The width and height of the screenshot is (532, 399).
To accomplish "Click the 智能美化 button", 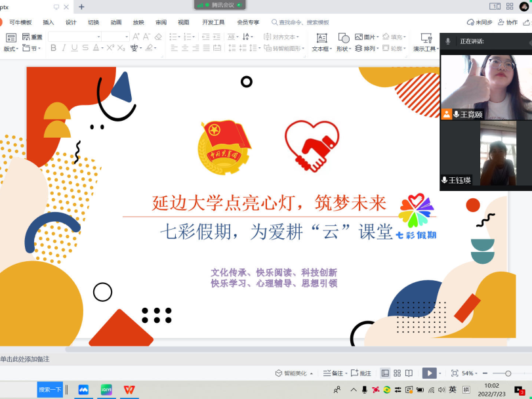I will pyautogui.click(x=294, y=373).
